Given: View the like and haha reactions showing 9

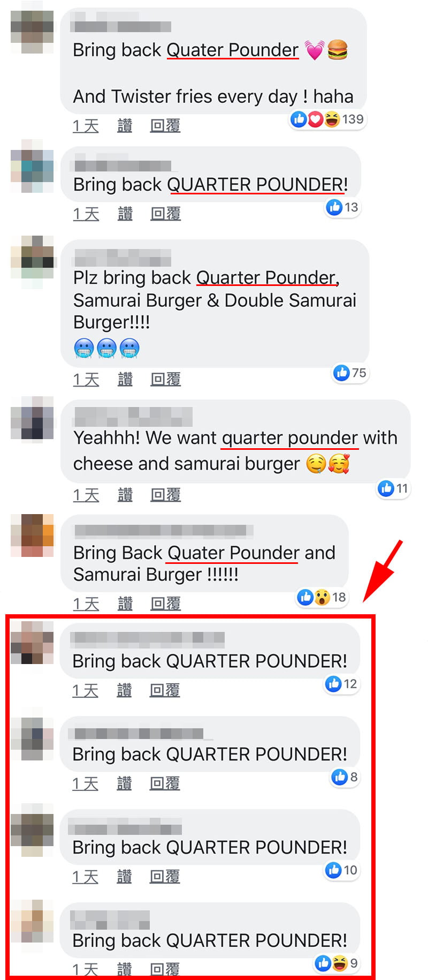Looking at the screenshot, I should pos(337,963).
